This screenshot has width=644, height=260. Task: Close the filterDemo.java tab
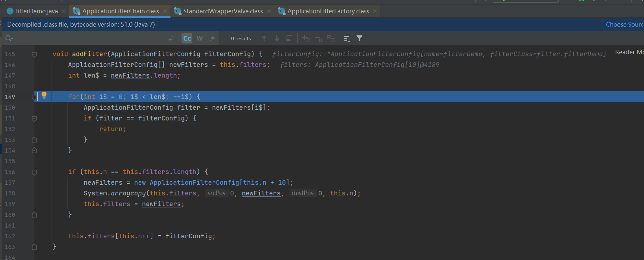64,11
